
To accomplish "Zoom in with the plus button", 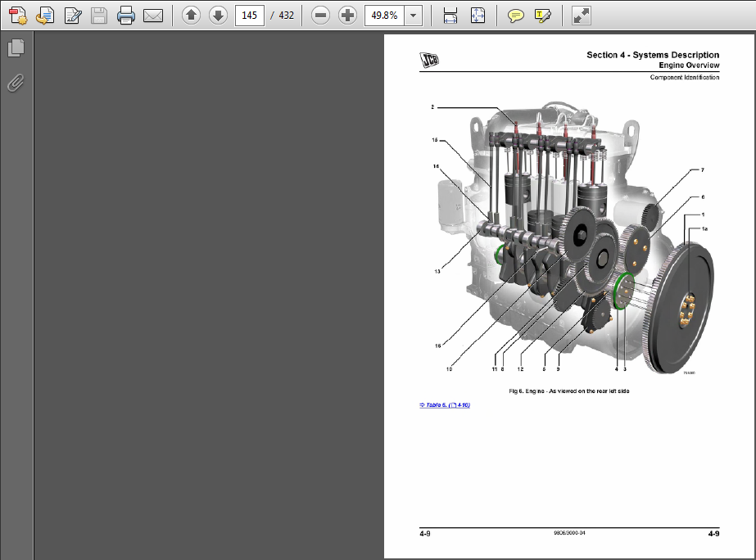I will (x=347, y=15).
